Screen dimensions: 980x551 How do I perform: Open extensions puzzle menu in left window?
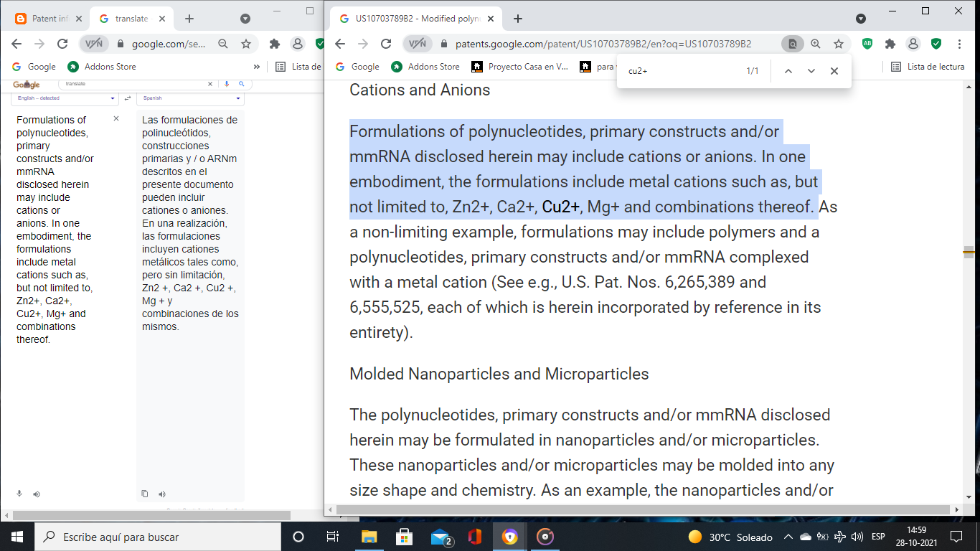[275, 44]
